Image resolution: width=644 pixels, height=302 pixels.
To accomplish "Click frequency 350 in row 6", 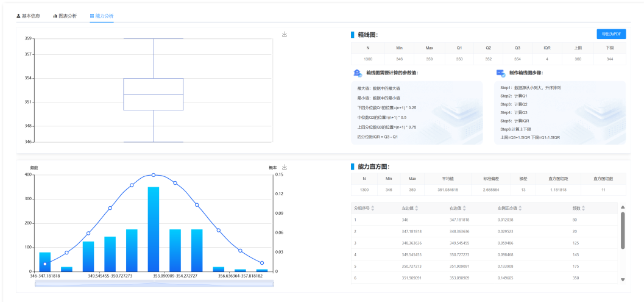I will coord(575,278).
